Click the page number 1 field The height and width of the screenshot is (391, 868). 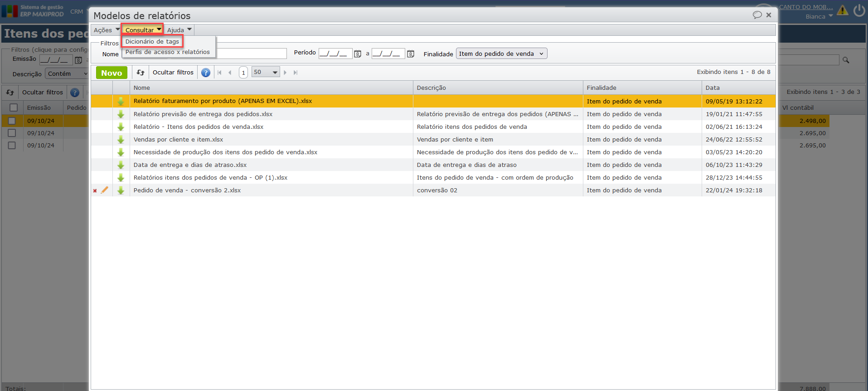pos(243,73)
